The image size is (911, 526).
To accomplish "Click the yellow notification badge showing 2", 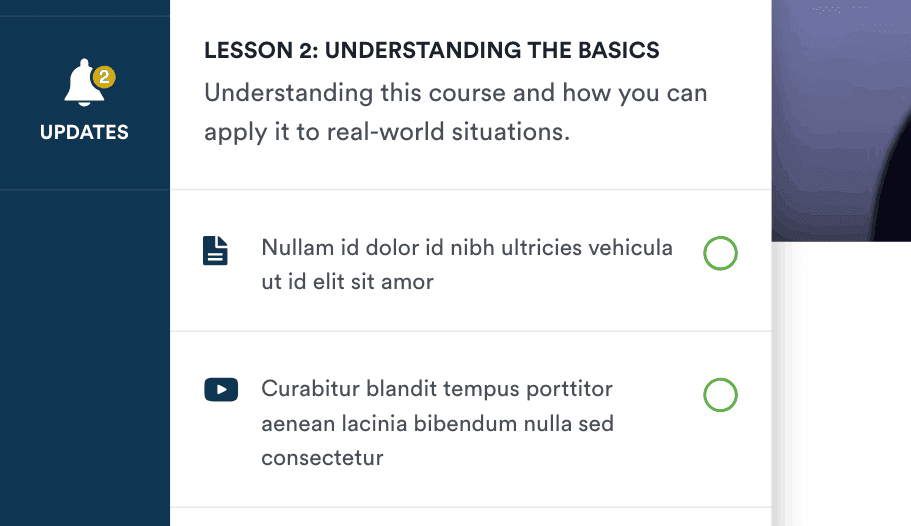I will point(104,76).
